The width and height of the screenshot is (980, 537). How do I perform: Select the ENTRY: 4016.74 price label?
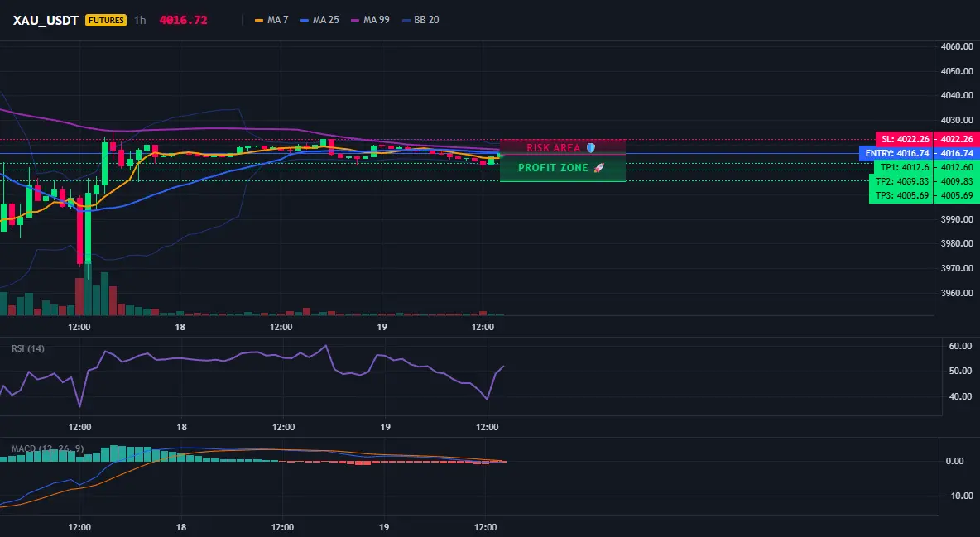(x=896, y=153)
